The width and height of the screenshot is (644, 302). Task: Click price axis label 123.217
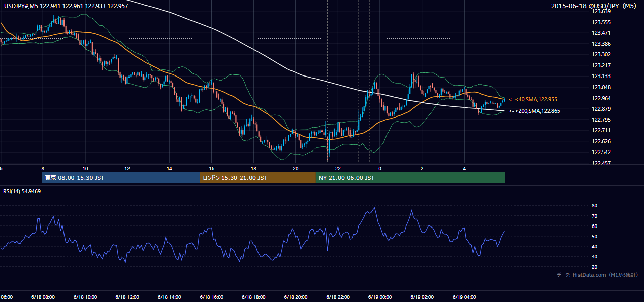[602, 65]
